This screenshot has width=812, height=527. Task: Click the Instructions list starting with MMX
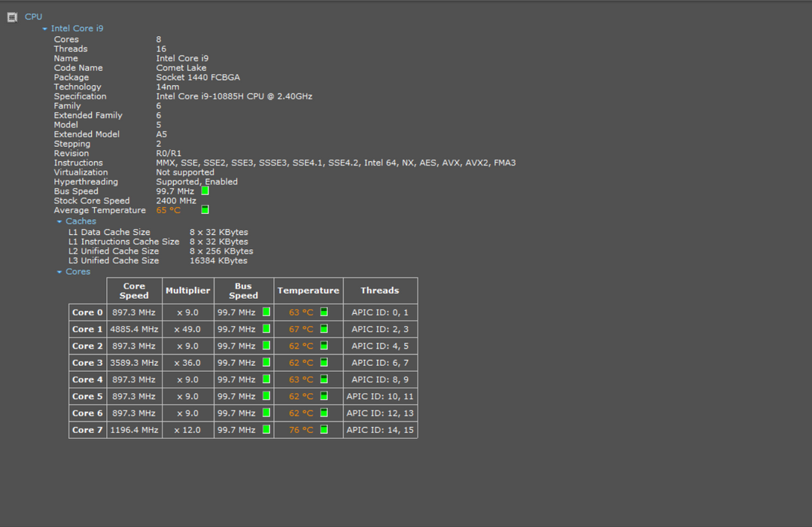pyautogui.click(x=336, y=163)
